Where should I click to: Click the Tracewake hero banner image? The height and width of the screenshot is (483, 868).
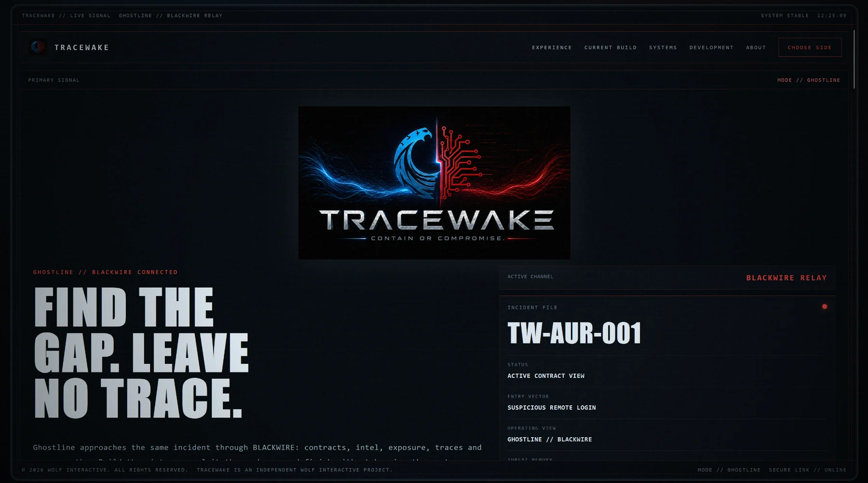pos(434,183)
